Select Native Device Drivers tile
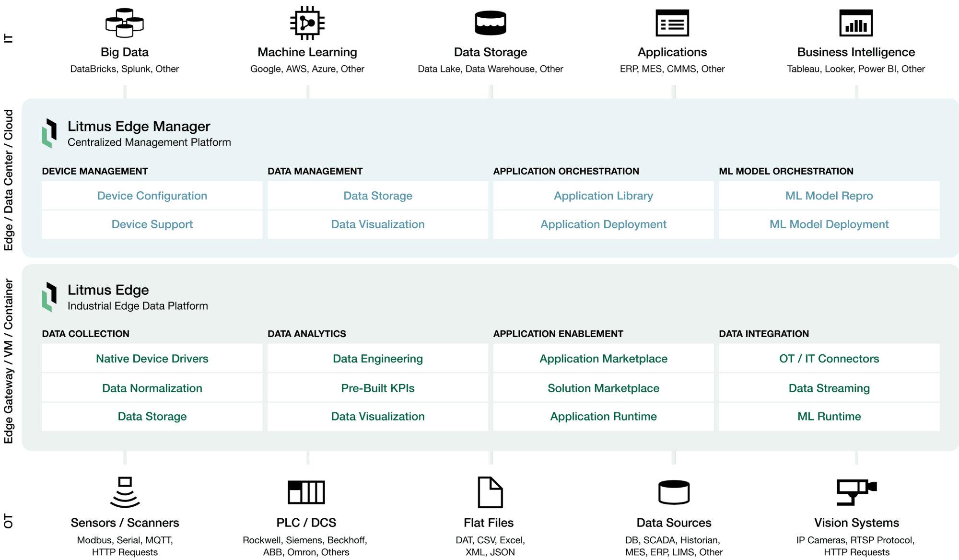 (152, 359)
